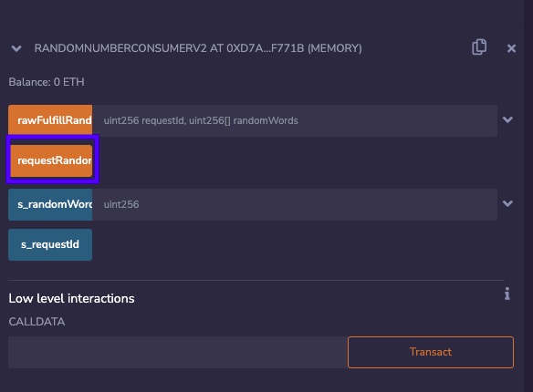Click the Transact button
The width and height of the screenshot is (533, 392).
tap(431, 352)
